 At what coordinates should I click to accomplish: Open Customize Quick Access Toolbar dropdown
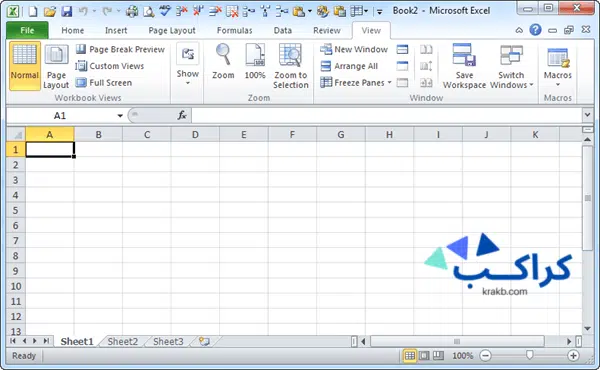point(379,12)
